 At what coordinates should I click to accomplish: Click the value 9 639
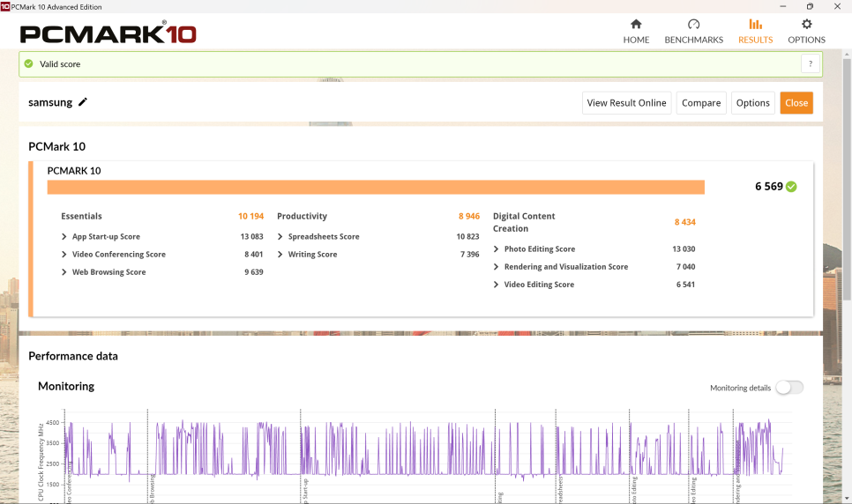pyautogui.click(x=254, y=272)
